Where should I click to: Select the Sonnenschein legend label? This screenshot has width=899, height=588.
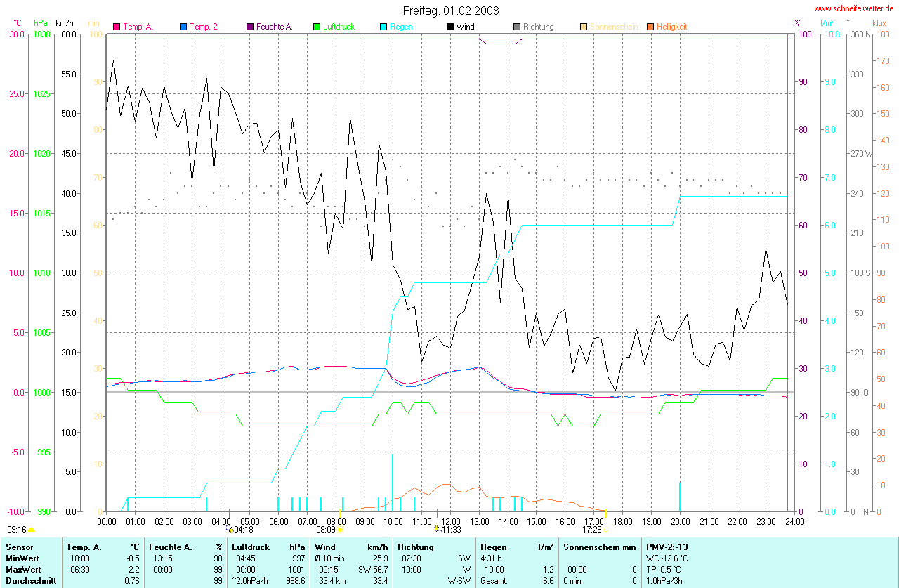pyautogui.click(x=614, y=27)
